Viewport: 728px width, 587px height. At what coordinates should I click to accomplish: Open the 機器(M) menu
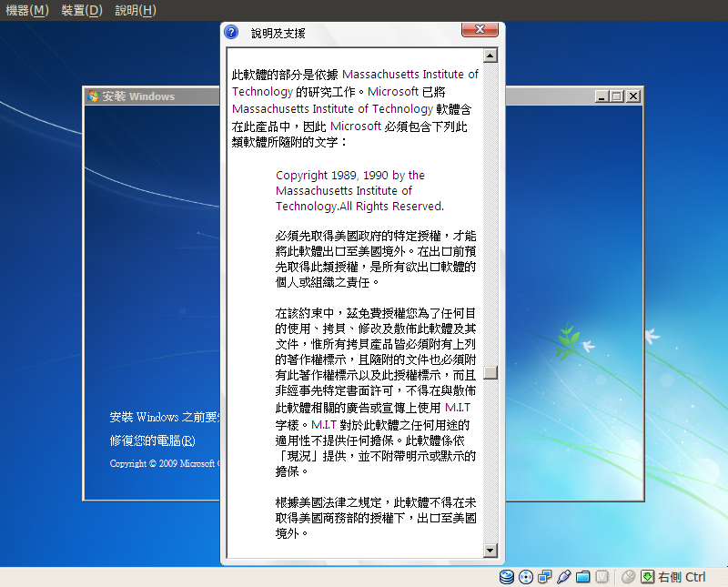(27, 10)
